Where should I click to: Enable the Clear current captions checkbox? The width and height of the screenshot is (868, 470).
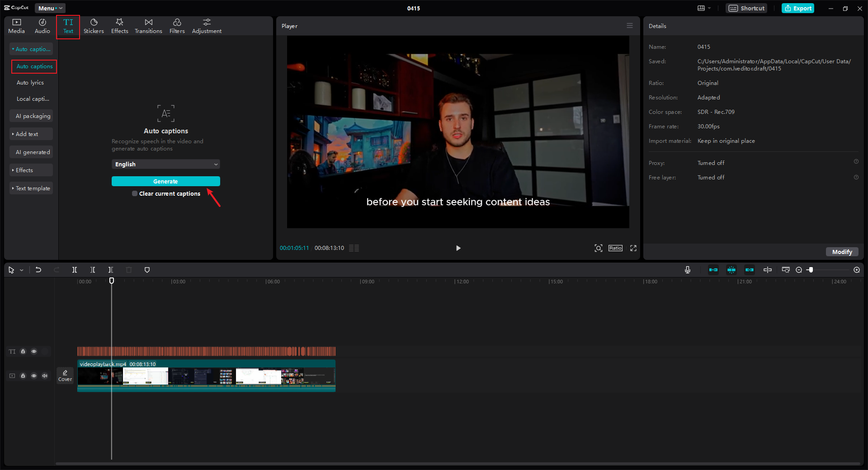135,193
